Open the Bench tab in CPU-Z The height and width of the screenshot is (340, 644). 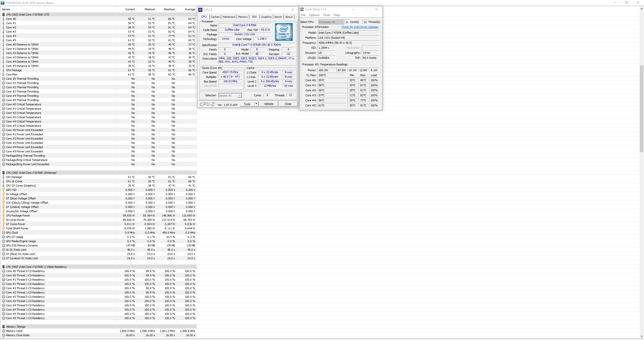pyautogui.click(x=278, y=17)
